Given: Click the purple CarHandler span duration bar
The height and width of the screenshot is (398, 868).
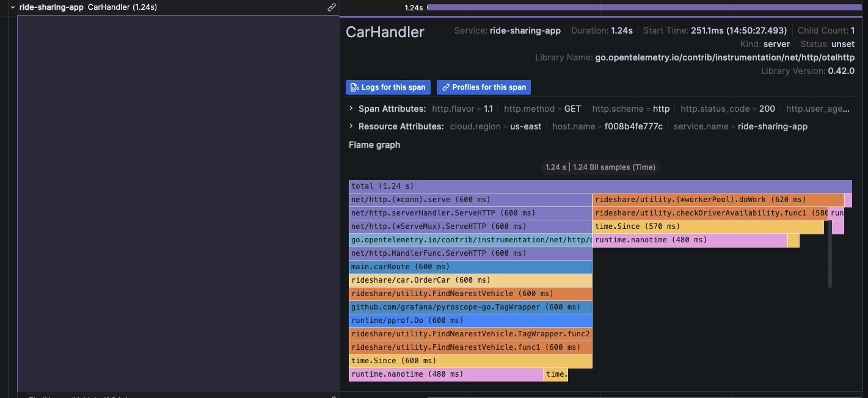Looking at the screenshot, I should [x=643, y=7].
